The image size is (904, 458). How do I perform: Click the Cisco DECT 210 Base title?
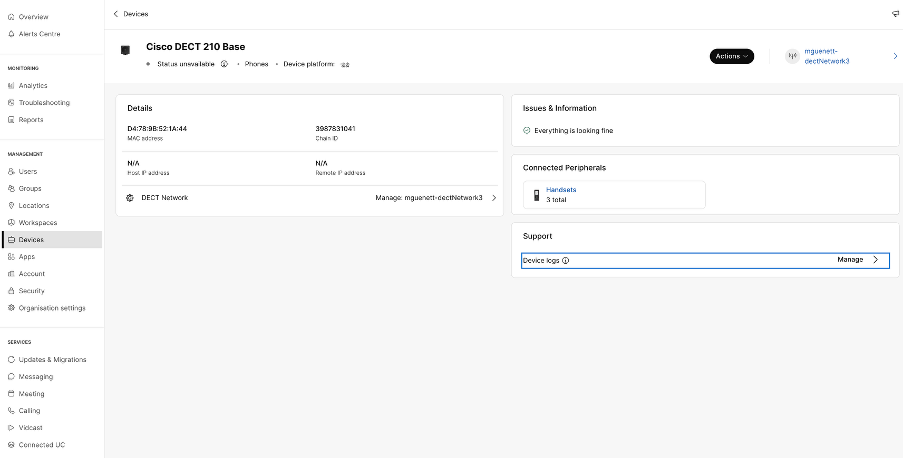[195, 47]
